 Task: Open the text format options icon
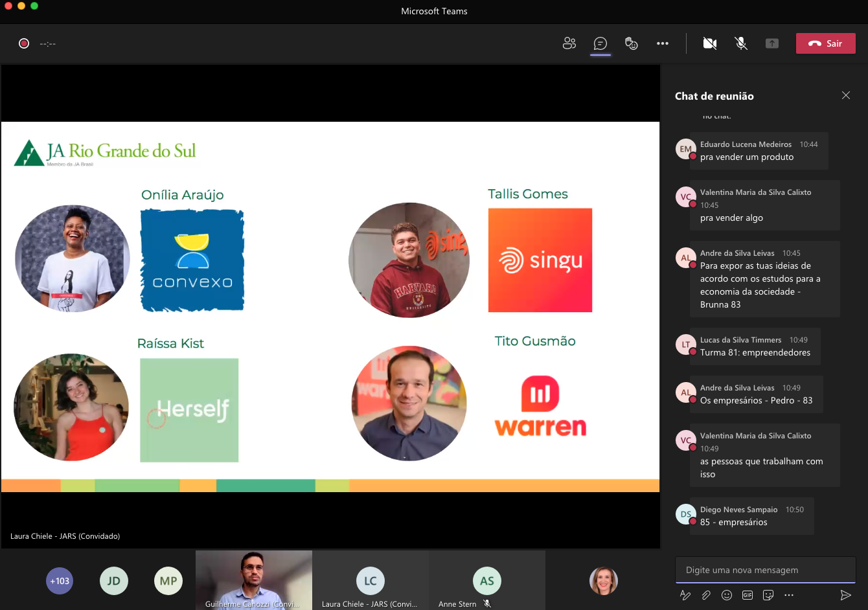coord(685,595)
